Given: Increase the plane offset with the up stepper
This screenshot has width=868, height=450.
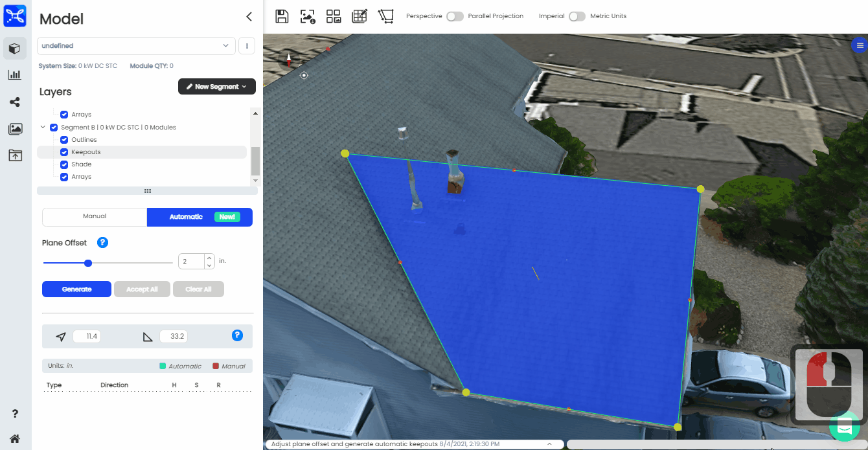Looking at the screenshot, I should [209, 258].
